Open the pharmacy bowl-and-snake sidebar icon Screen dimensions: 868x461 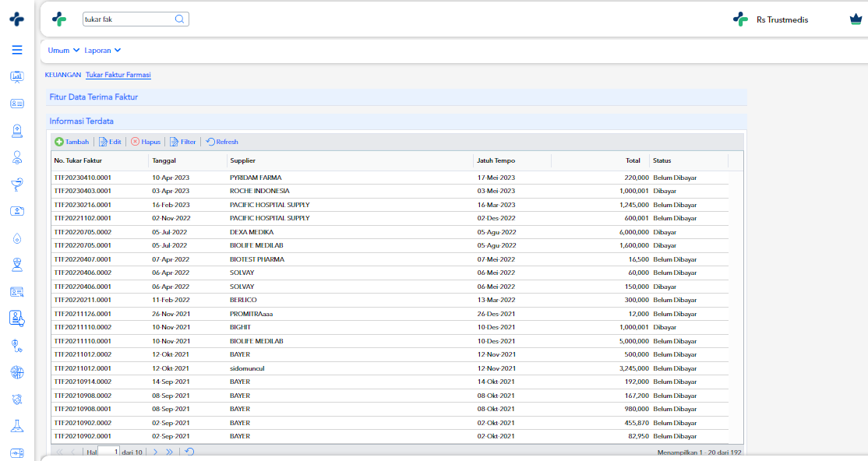17,185
